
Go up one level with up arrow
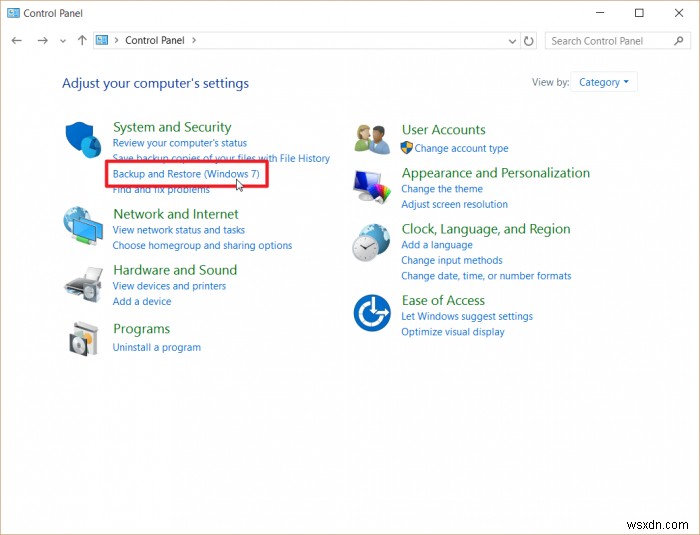pos(82,41)
